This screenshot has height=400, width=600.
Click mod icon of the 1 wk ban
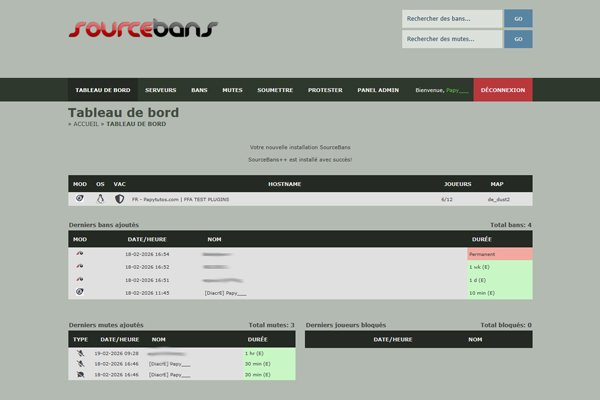point(80,267)
